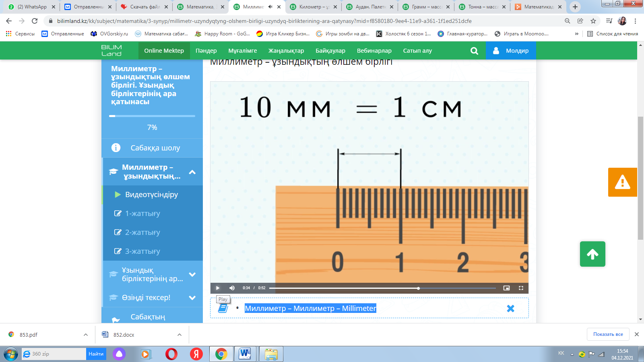Enable picture-in-picture for the video
644x362 pixels.
coord(506,288)
